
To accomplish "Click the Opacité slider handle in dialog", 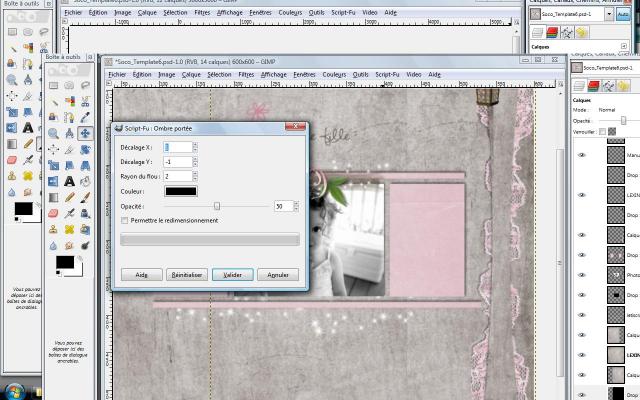I will [217, 206].
